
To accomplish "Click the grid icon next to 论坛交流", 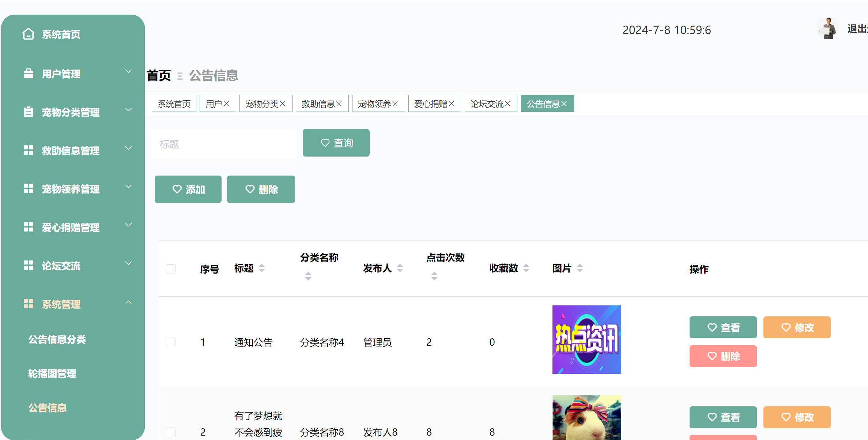I will click(28, 265).
